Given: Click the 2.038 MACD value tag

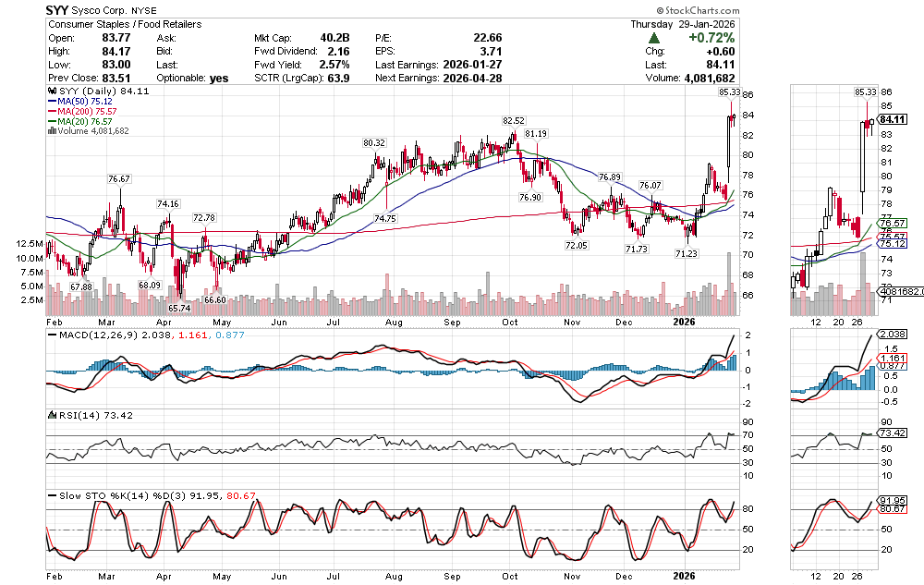Looking at the screenshot, I should (x=892, y=335).
